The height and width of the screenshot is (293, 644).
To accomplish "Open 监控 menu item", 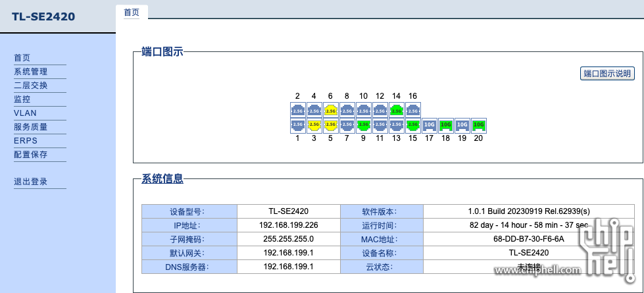I will tap(22, 99).
